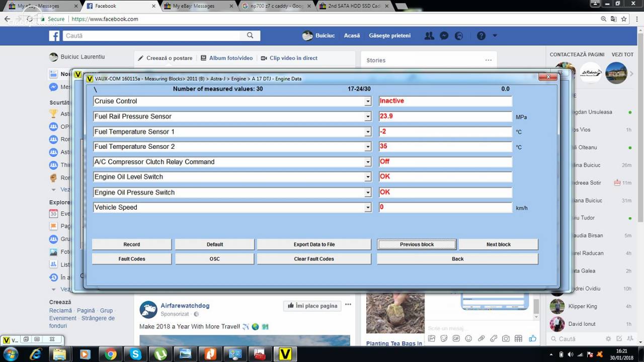Click VEZI TOT link
The height and width of the screenshot is (362, 644).
(622, 54)
